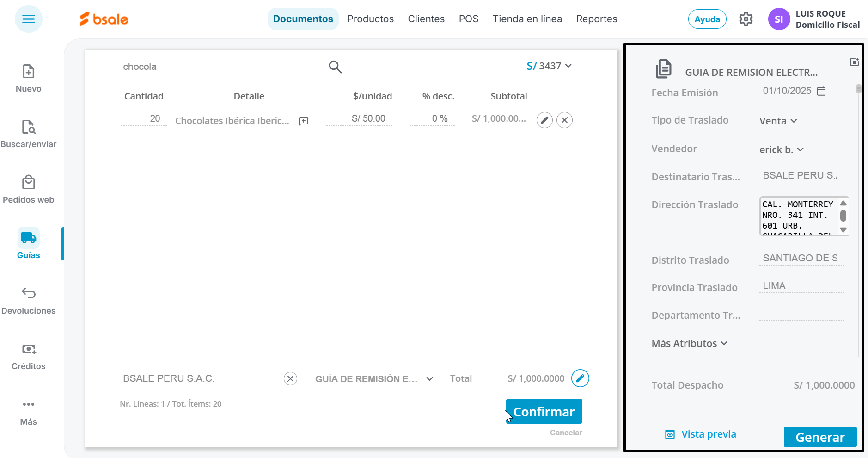Click Chocolates Ibérica Iberic... detail text
The width and height of the screenshot is (868, 458).
(232, 121)
